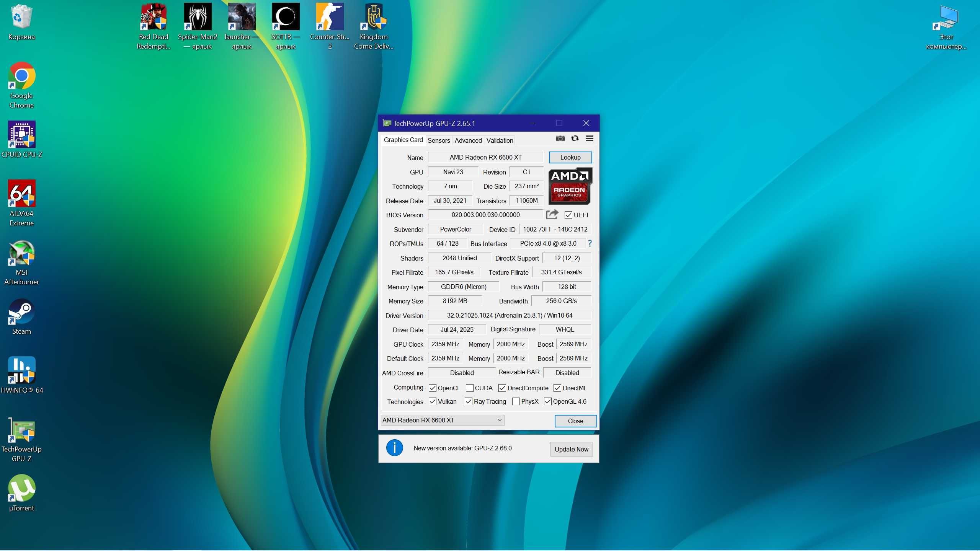The width and height of the screenshot is (980, 551).
Task: Open the Recycle Bin (Корзина) desktop icon
Action: [x=21, y=22]
